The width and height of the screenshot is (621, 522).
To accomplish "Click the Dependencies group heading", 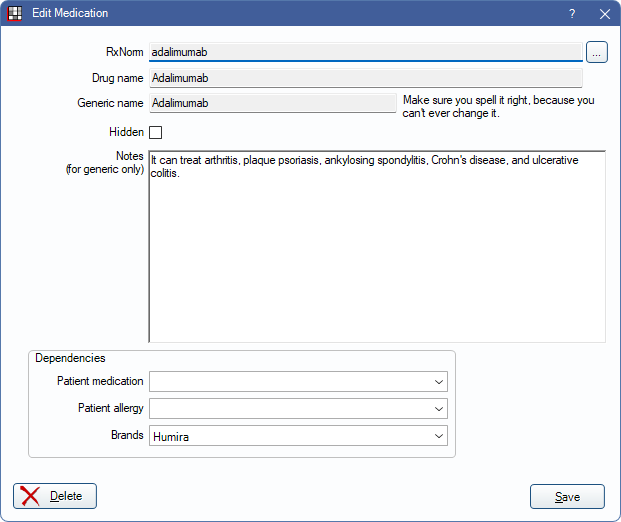I will point(70,358).
